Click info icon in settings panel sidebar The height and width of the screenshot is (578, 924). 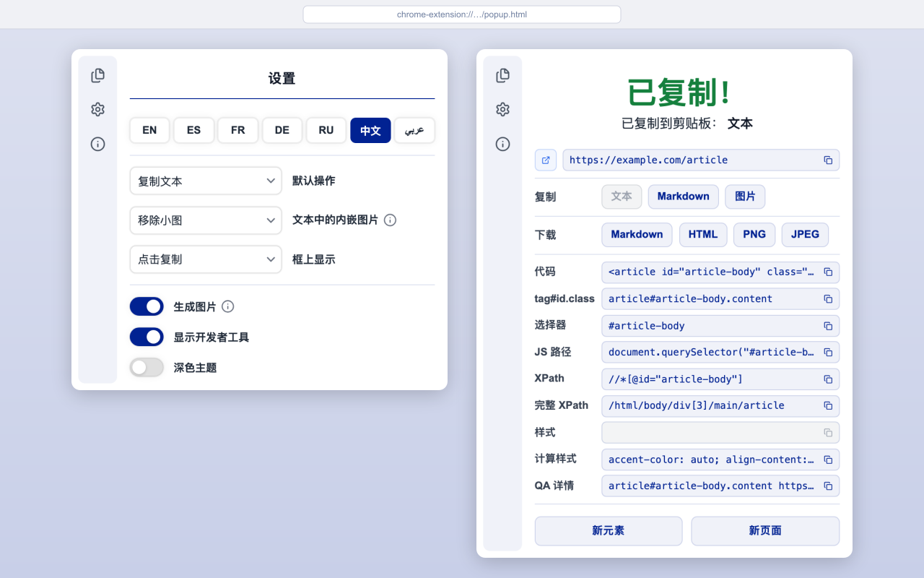click(98, 144)
